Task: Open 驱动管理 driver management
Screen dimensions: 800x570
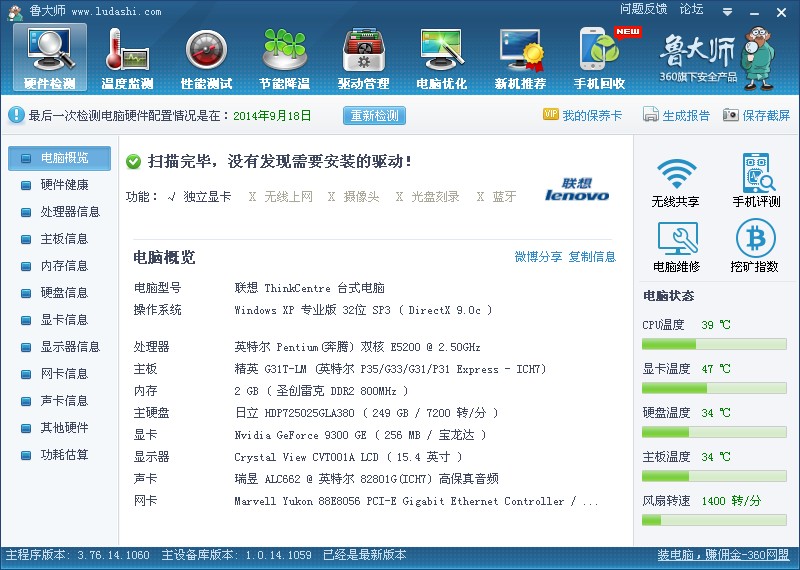Action: [363, 59]
